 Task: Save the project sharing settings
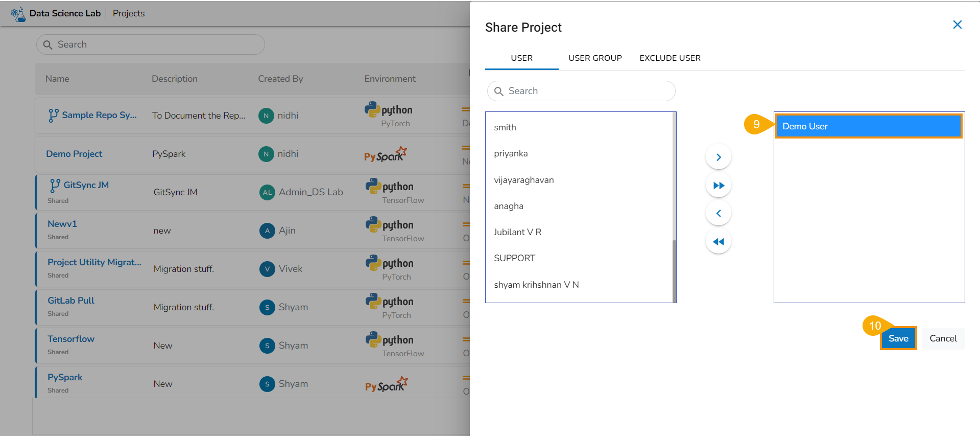(x=898, y=338)
